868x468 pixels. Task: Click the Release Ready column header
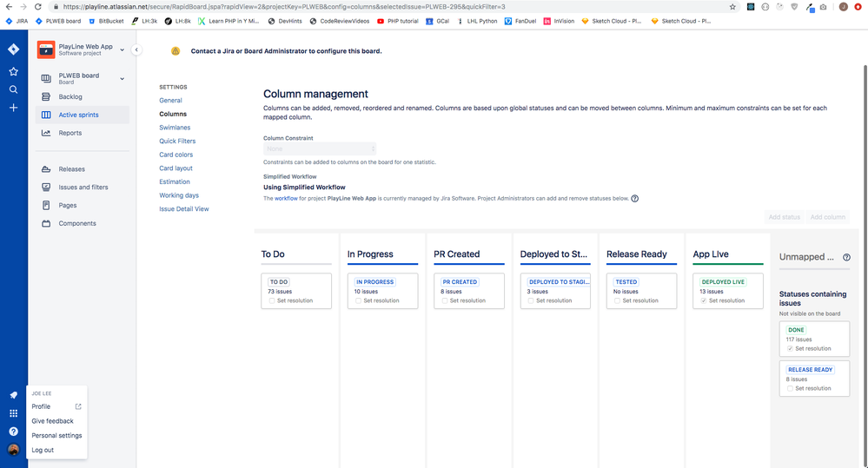click(637, 254)
